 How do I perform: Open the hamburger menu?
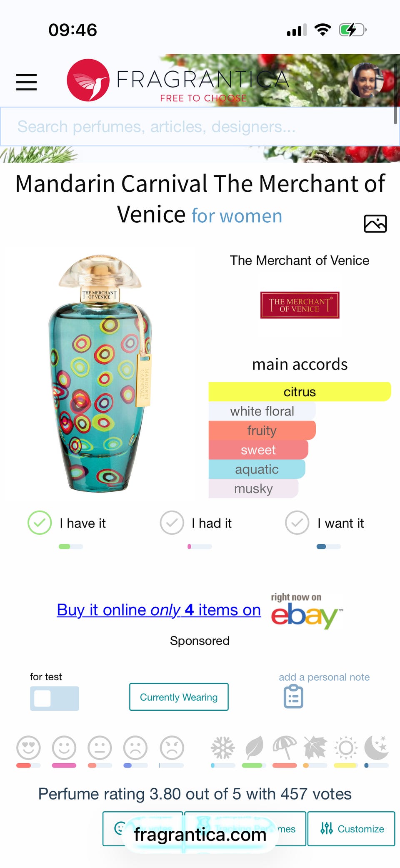(26, 82)
